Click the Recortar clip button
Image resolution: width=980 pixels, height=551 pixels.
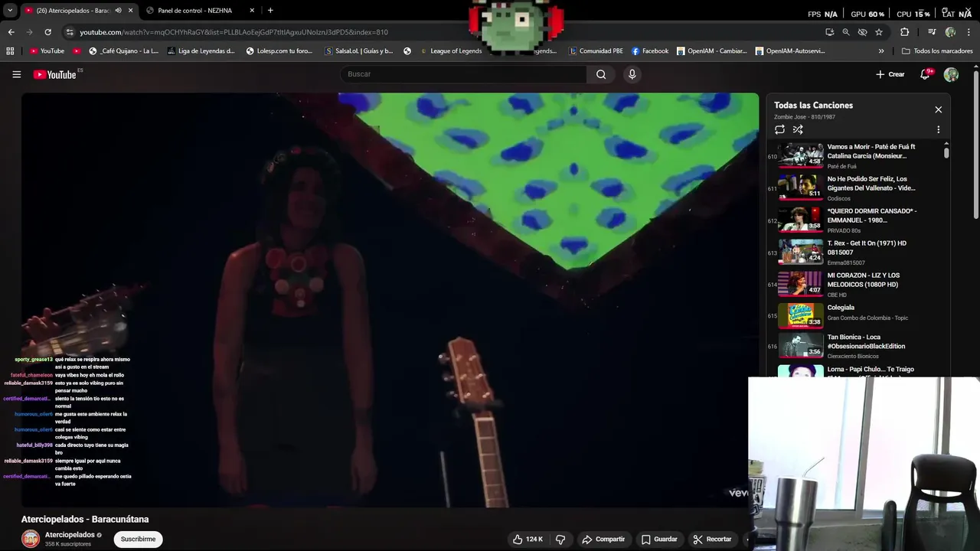pos(712,539)
